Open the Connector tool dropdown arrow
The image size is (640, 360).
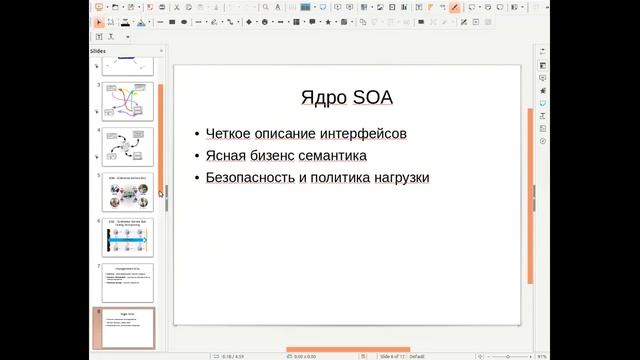(x=238, y=22)
